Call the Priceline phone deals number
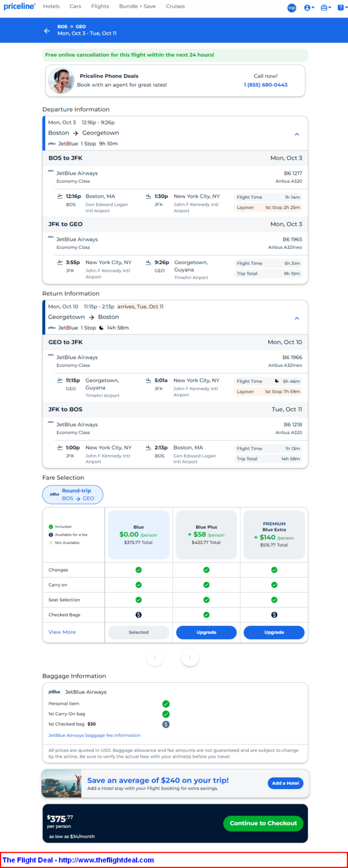The image size is (348, 868). click(x=265, y=85)
